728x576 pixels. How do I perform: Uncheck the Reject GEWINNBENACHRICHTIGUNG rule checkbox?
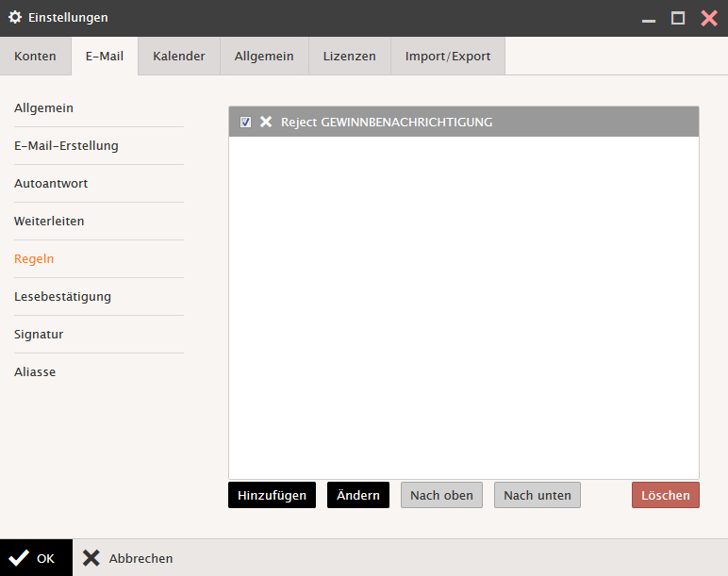245,122
